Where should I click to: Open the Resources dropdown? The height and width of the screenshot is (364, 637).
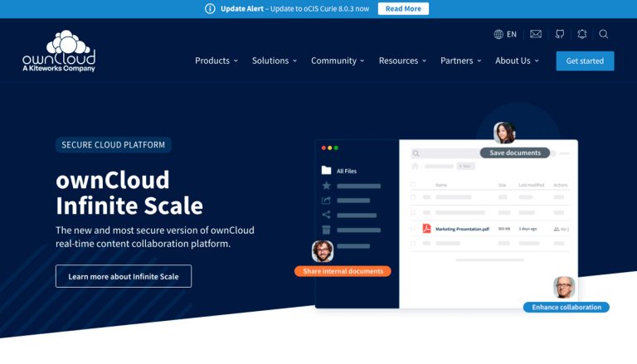[x=402, y=61]
